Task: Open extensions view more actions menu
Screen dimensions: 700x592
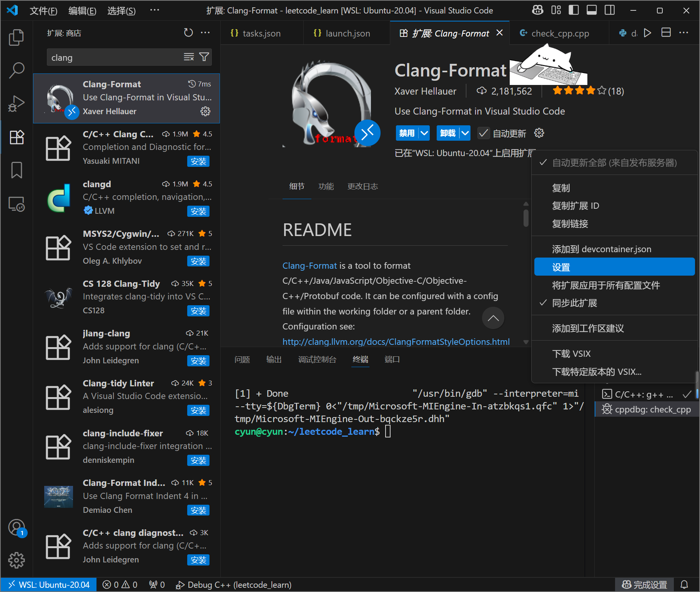Action: pos(205,33)
